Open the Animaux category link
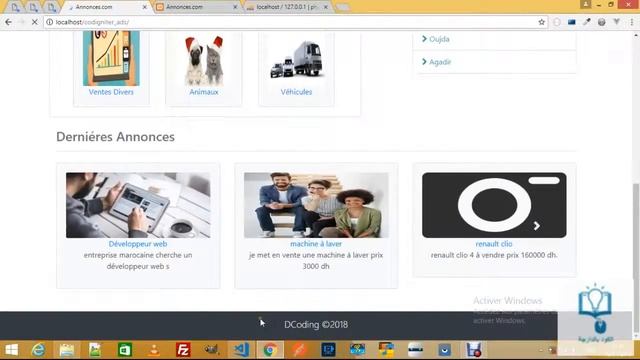 pyautogui.click(x=204, y=92)
